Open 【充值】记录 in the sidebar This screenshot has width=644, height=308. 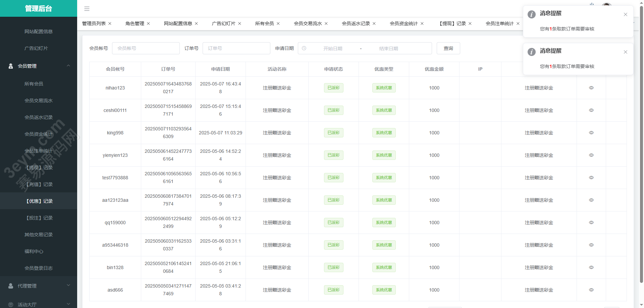(x=39, y=184)
